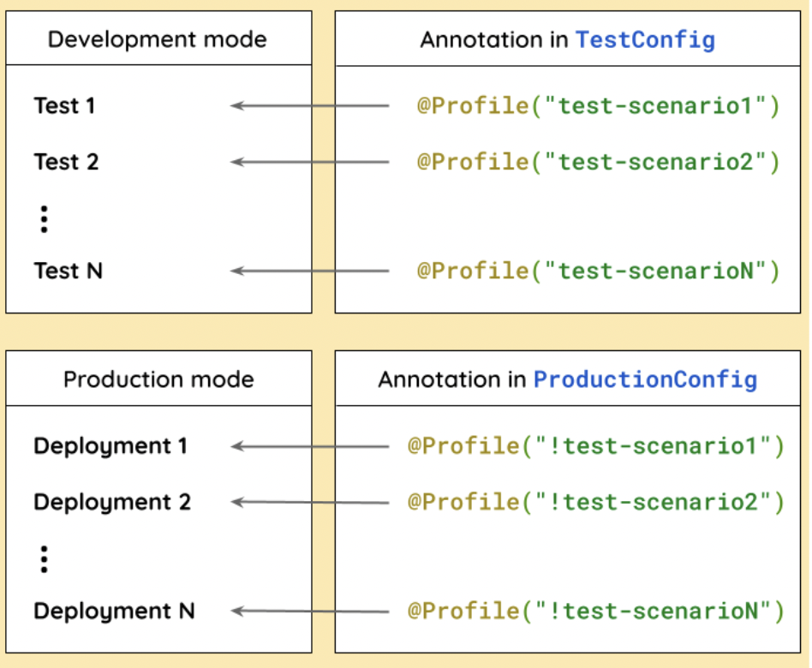
Task: Click the arrow pointing to Test N
Action: (x=309, y=271)
